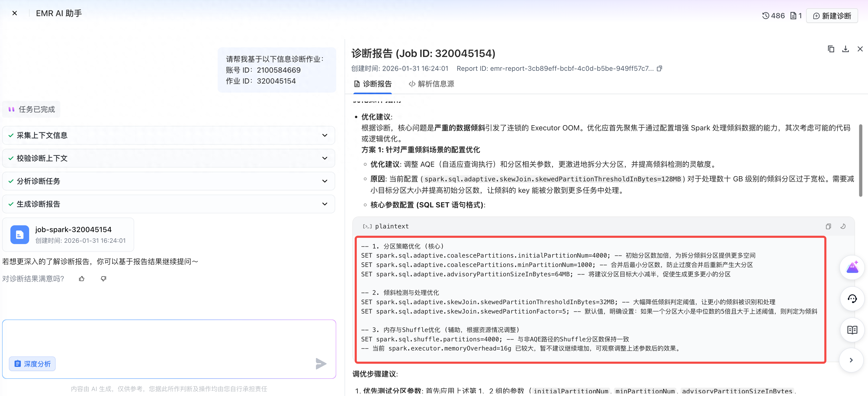Click the blue document icon on job card
868x396 pixels.
click(x=20, y=235)
